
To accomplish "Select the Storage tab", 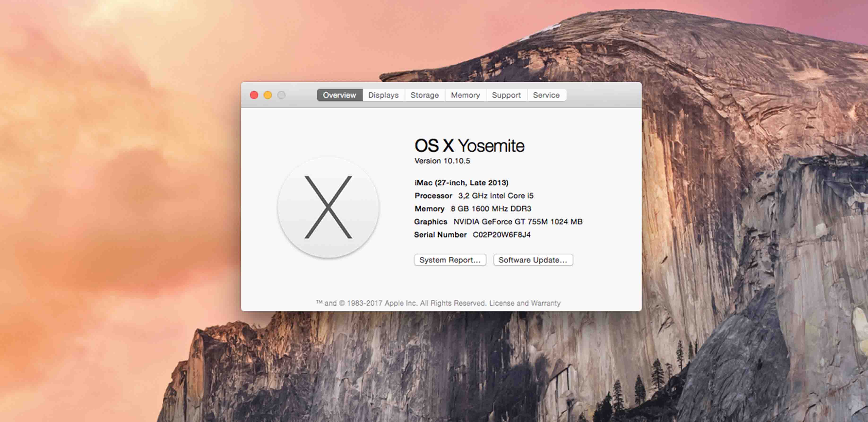I will [x=424, y=95].
